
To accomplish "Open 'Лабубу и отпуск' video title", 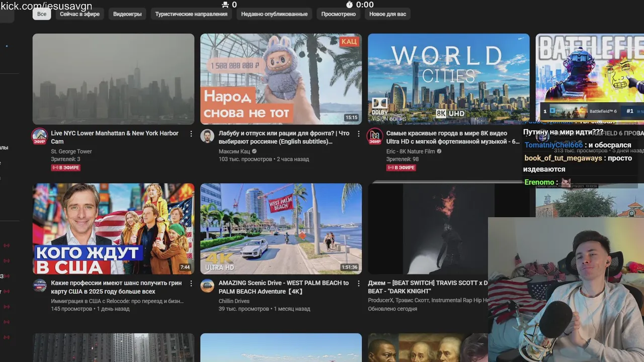I will pyautogui.click(x=284, y=137).
